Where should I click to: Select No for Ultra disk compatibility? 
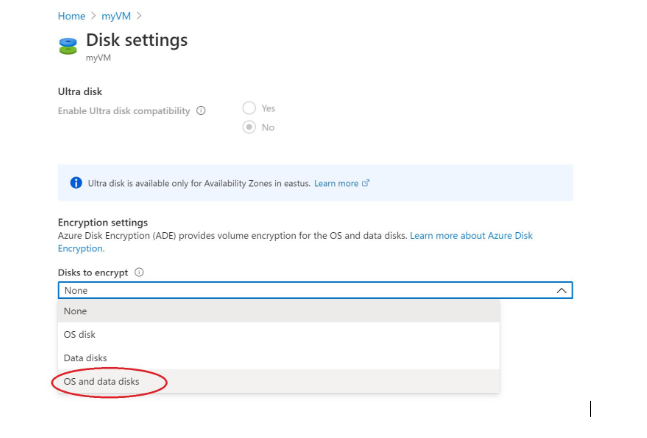point(249,127)
